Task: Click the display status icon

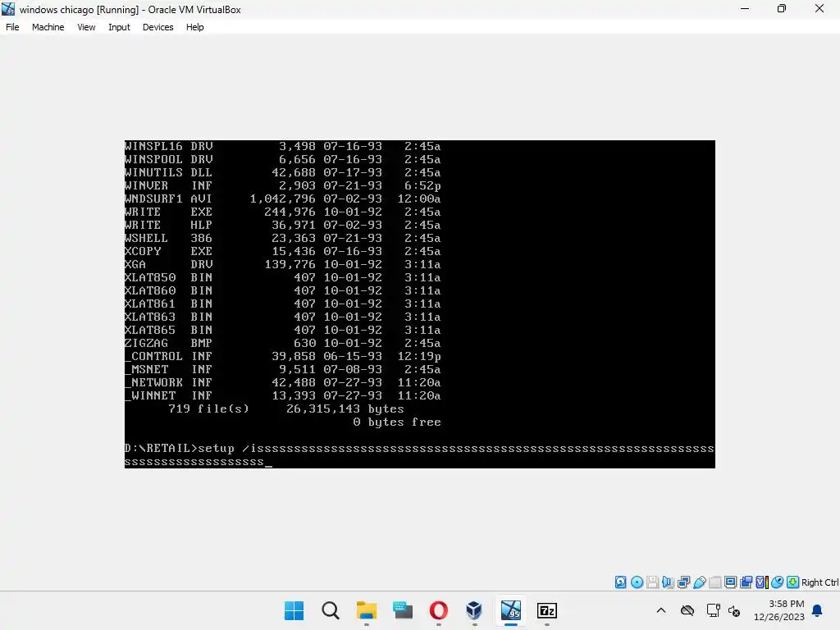Action: click(730, 582)
